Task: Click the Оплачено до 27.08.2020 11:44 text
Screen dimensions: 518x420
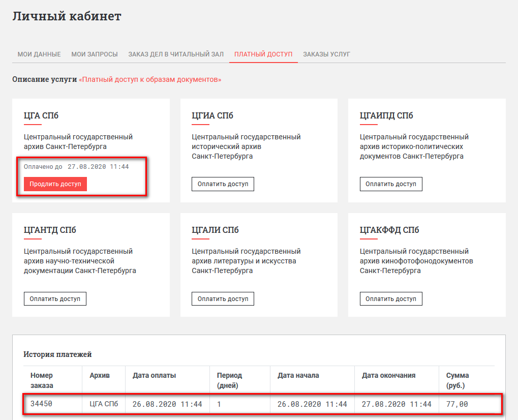Action: point(76,167)
